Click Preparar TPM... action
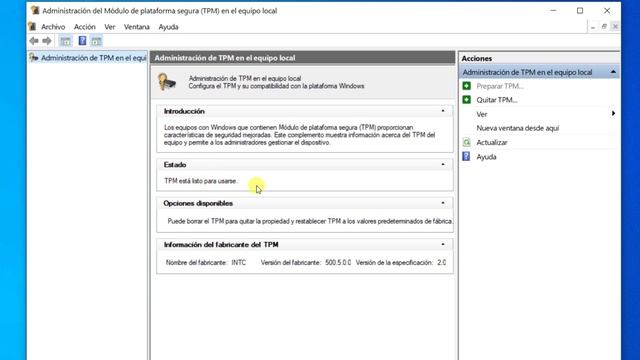The image size is (640, 360). 500,86
